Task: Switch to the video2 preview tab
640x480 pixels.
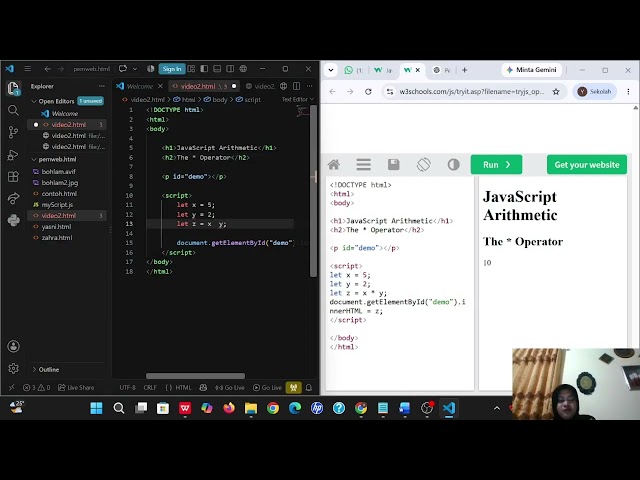Action: pos(261,86)
